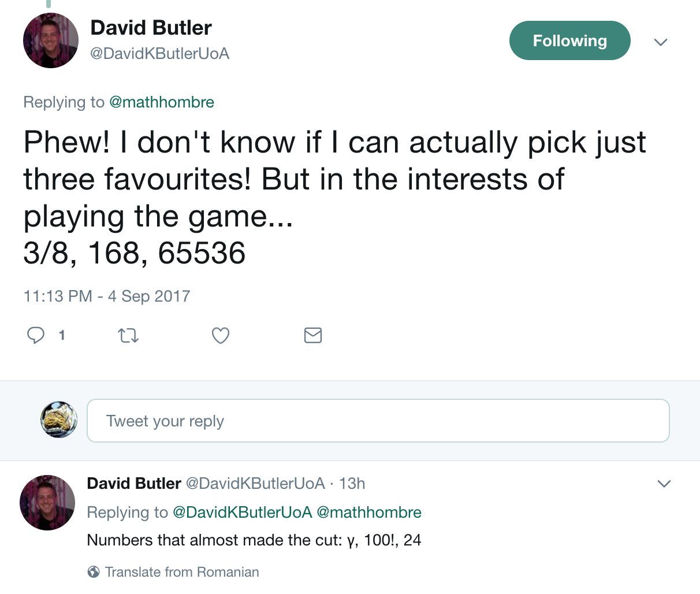Open David Butler's large profile picture

tap(51, 40)
